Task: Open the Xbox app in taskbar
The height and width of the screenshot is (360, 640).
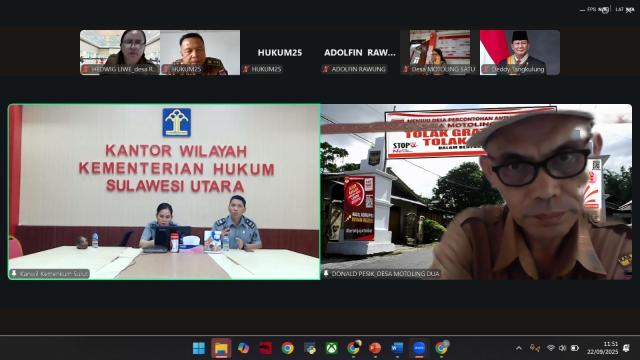Action: coord(332,348)
